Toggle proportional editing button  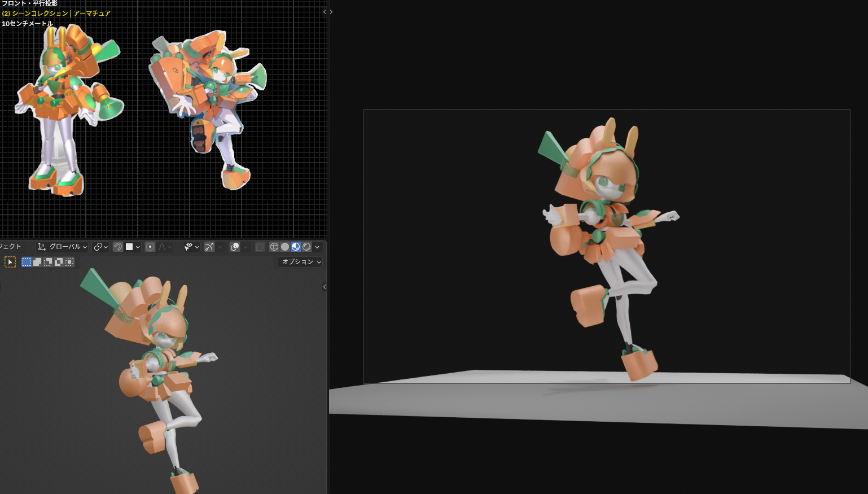click(150, 247)
